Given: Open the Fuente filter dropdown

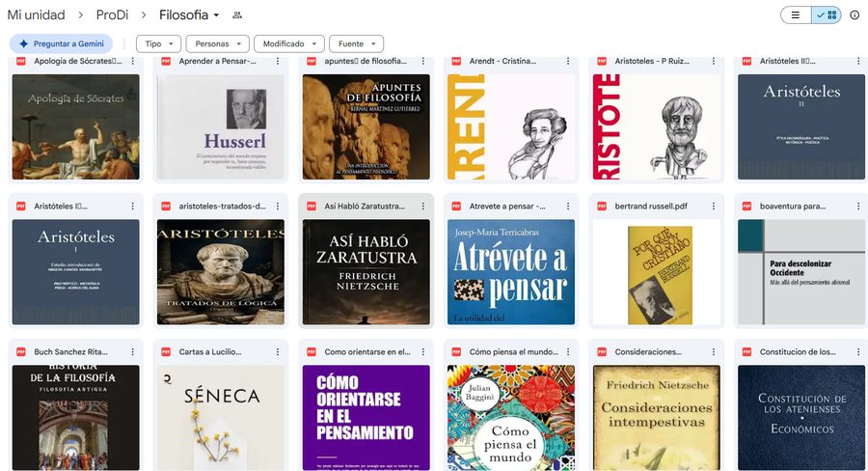Looking at the screenshot, I should point(357,43).
